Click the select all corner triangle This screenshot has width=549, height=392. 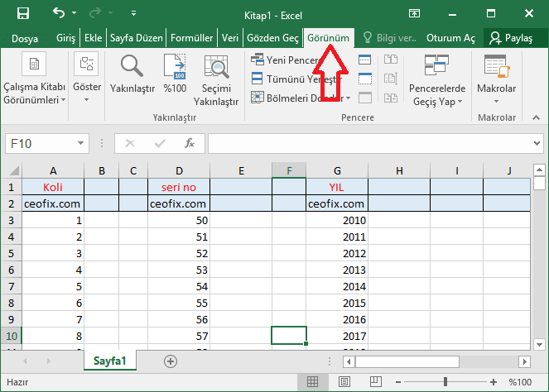coord(14,170)
